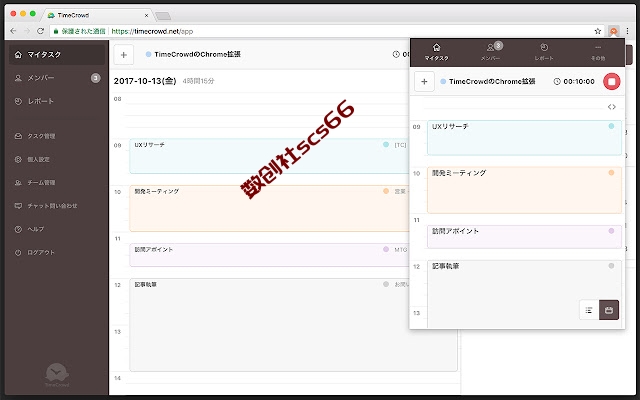
Task: Open Chrome's three-dot menu
Action: pyautogui.click(x=628, y=31)
